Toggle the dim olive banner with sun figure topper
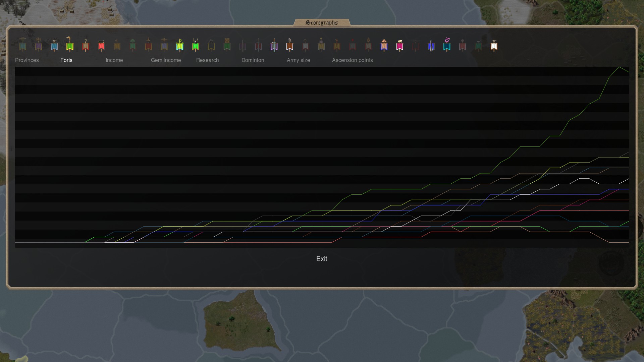Viewport: 644px width, 362px height. pos(321,44)
